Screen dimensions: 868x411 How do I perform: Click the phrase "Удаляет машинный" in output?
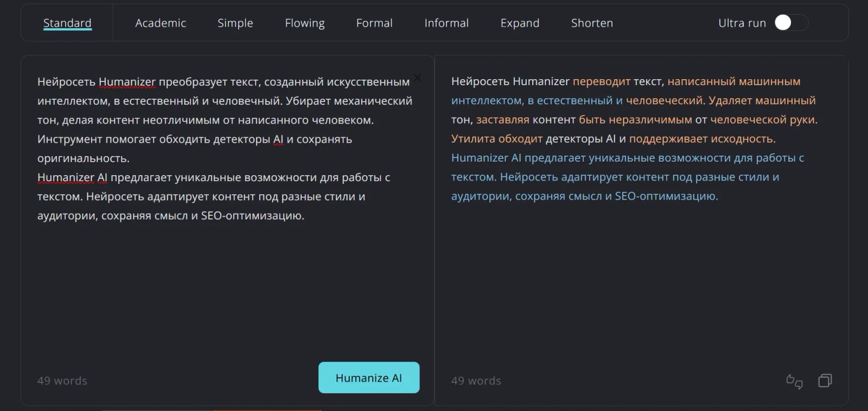[762, 101]
